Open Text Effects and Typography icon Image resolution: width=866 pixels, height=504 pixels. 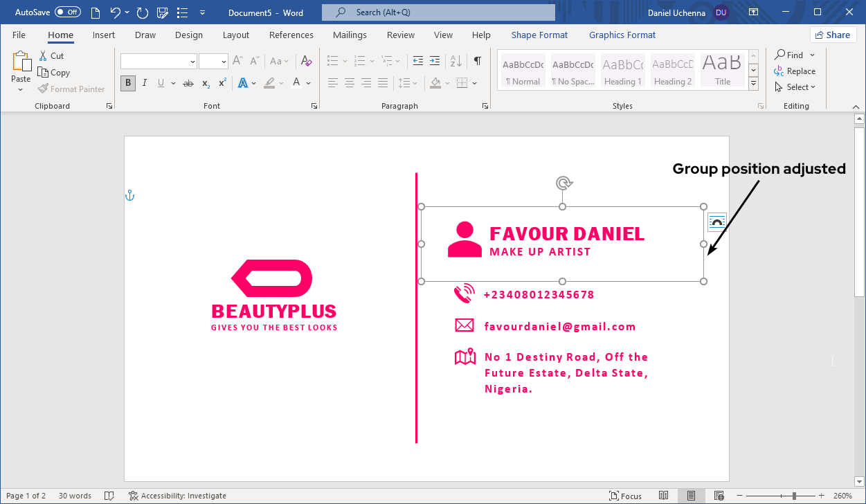244,82
